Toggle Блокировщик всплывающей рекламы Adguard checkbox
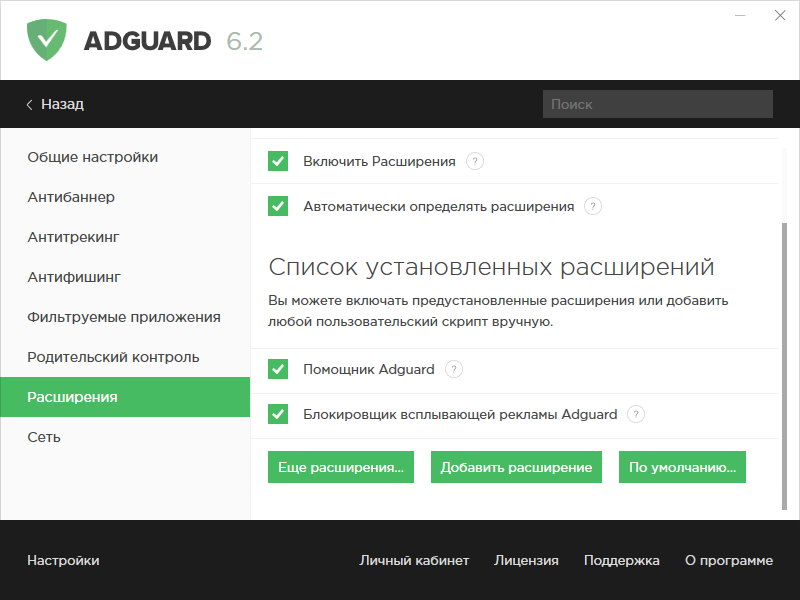Screen dimensions: 800x600 pos(278,414)
